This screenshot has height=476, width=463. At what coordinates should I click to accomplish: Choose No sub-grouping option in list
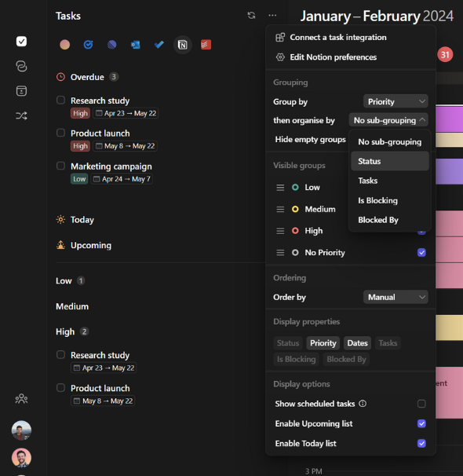click(x=389, y=141)
